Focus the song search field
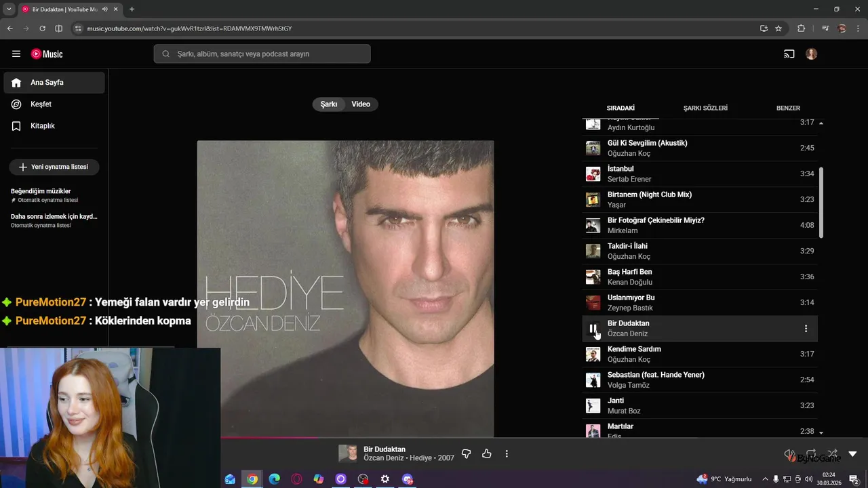868x488 pixels. pos(262,54)
